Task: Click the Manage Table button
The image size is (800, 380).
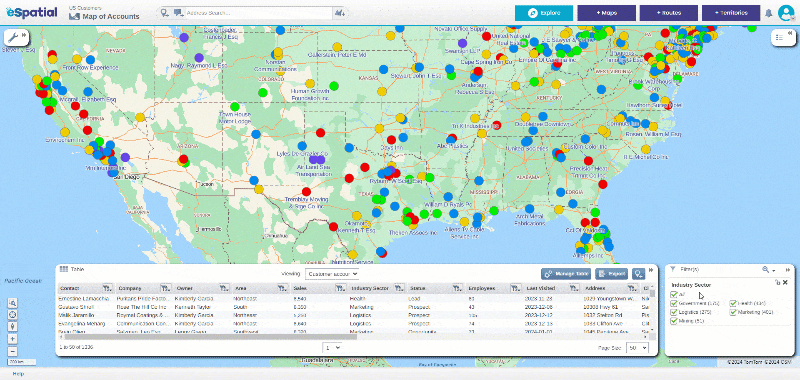Action: pos(566,274)
